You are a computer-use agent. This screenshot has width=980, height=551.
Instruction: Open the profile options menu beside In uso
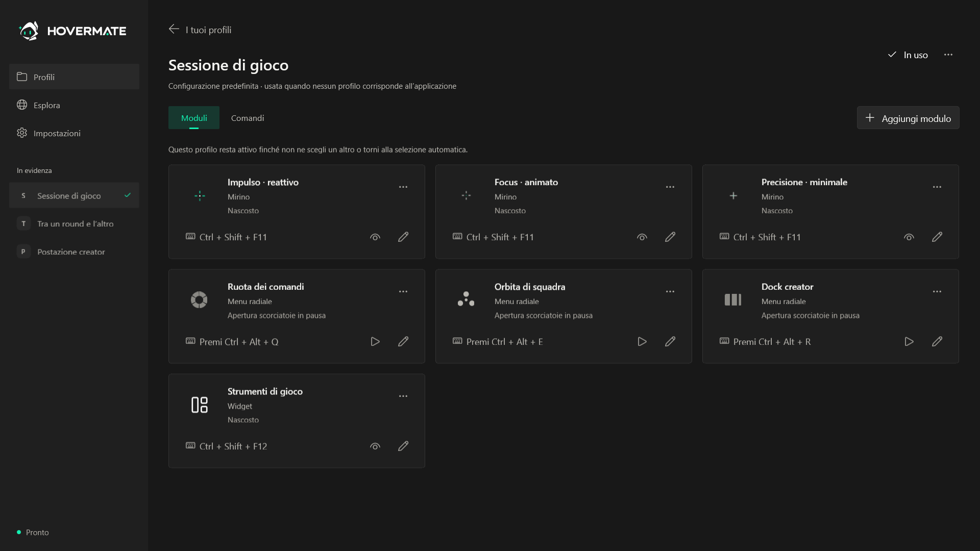tap(948, 55)
